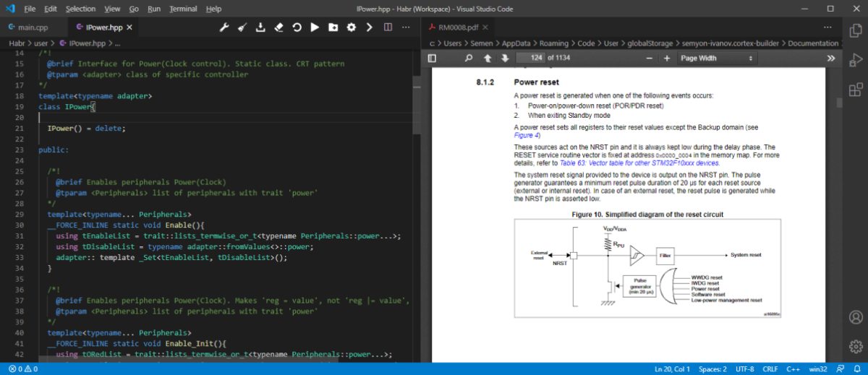The width and height of the screenshot is (868, 375).
Task: Change indentation via Spaces: 2
Action: point(713,368)
